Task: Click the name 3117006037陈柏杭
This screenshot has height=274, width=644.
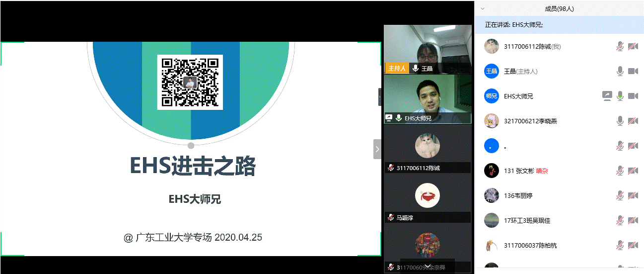Action: [x=530, y=245]
